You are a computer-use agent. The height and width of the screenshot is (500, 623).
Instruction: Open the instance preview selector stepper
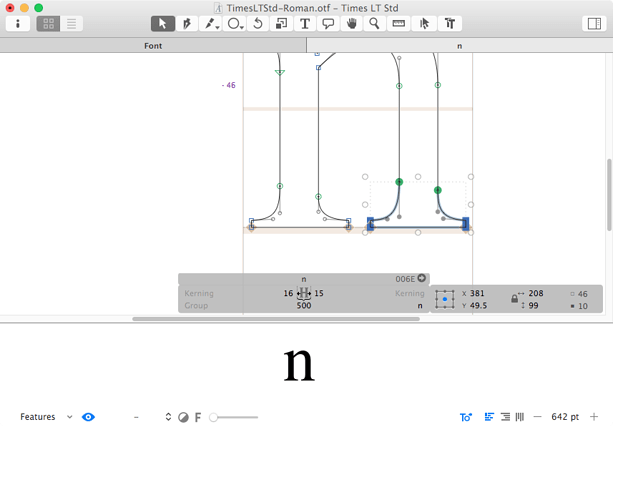point(168,417)
